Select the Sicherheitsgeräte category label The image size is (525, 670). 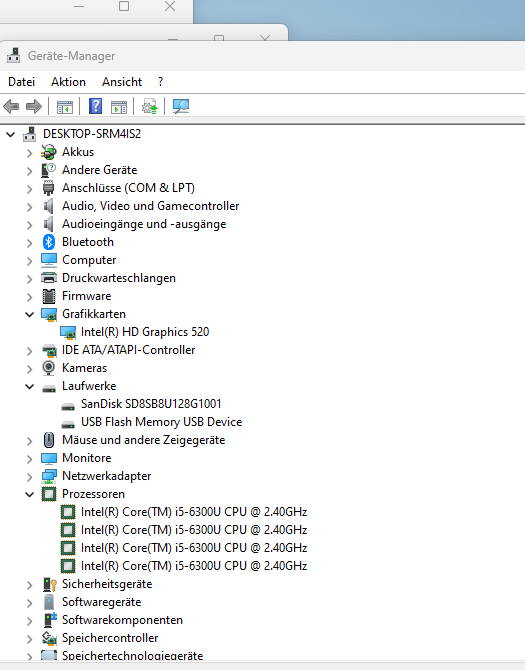[x=107, y=584]
